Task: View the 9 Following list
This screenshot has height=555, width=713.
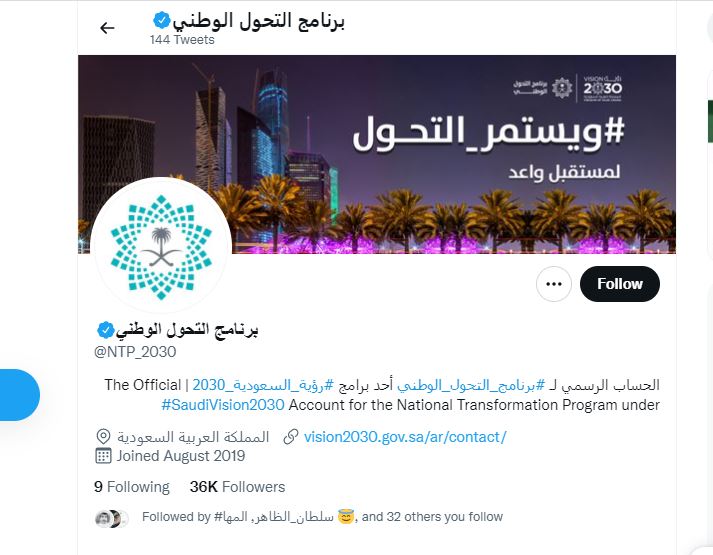Action: coord(132,487)
